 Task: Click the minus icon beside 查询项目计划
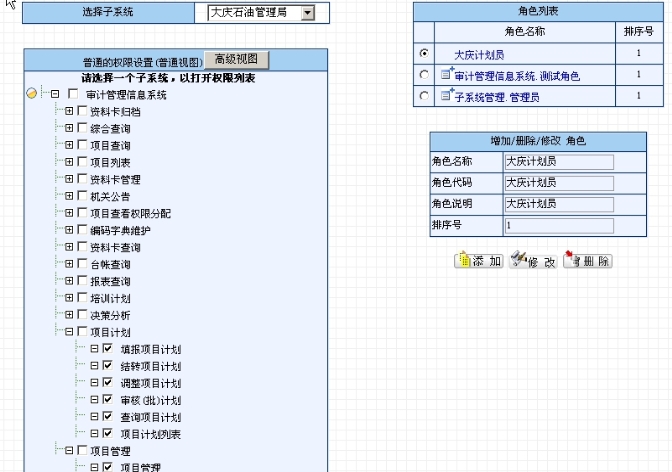[x=95, y=417]
